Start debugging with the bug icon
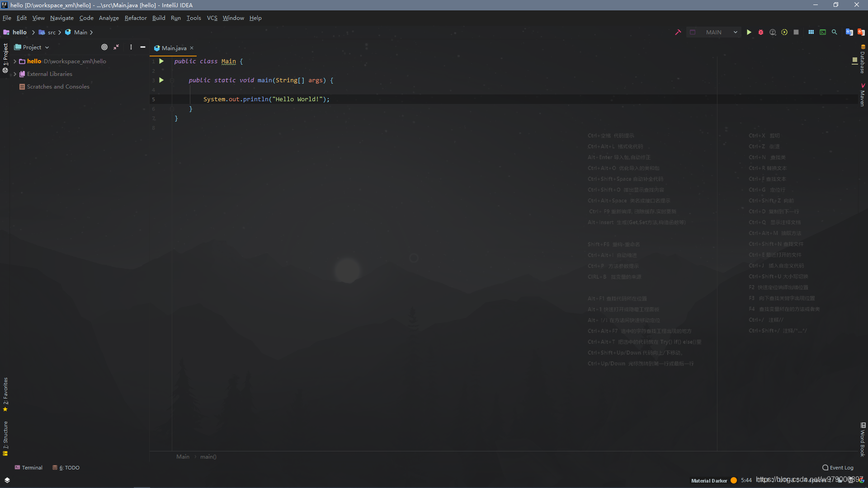 761,32
